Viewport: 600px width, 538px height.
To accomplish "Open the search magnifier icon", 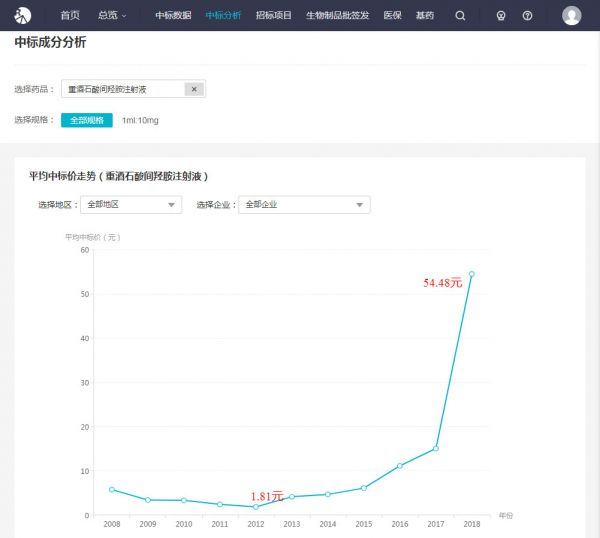I will click(x=460, y=16).
